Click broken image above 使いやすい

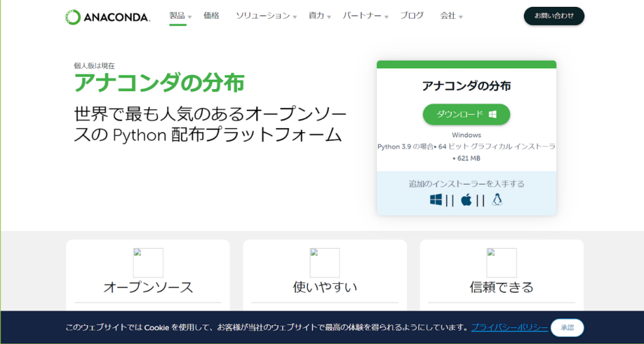click(325, 263)
